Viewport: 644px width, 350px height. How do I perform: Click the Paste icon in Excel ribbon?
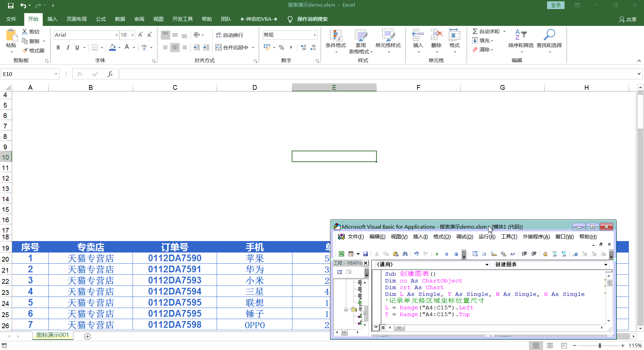pos(11,35)
